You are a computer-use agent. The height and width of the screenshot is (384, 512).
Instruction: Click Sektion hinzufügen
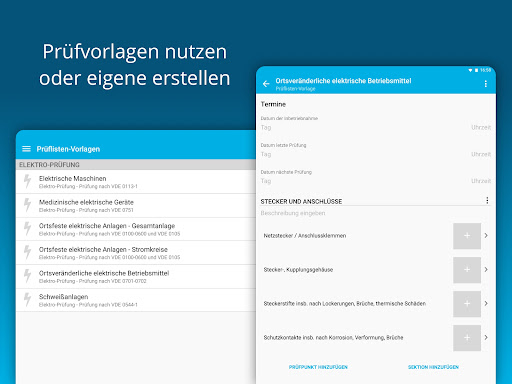coord(433,367)
